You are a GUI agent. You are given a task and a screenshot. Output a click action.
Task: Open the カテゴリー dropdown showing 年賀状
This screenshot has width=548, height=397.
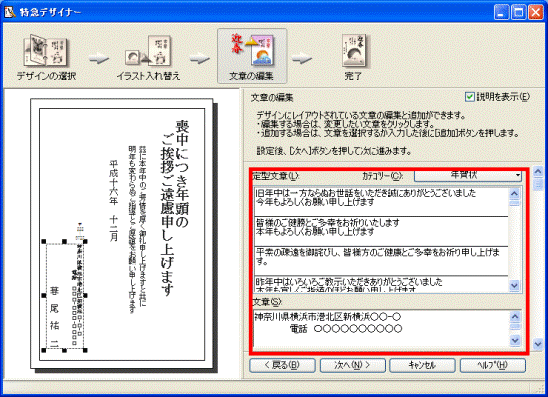(468, 175)
